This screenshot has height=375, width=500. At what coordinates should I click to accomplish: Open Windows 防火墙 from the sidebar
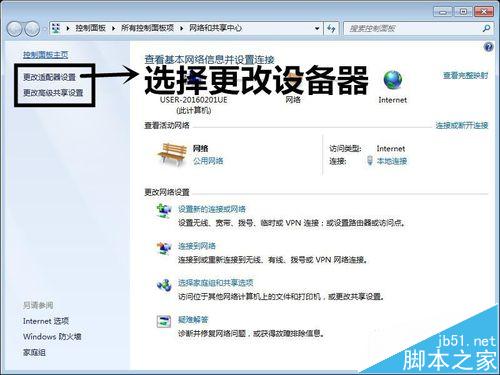[52, 337]
